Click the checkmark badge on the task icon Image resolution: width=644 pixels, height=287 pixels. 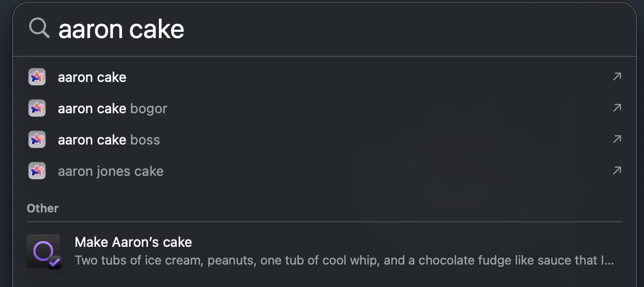[x=54, y=262]
